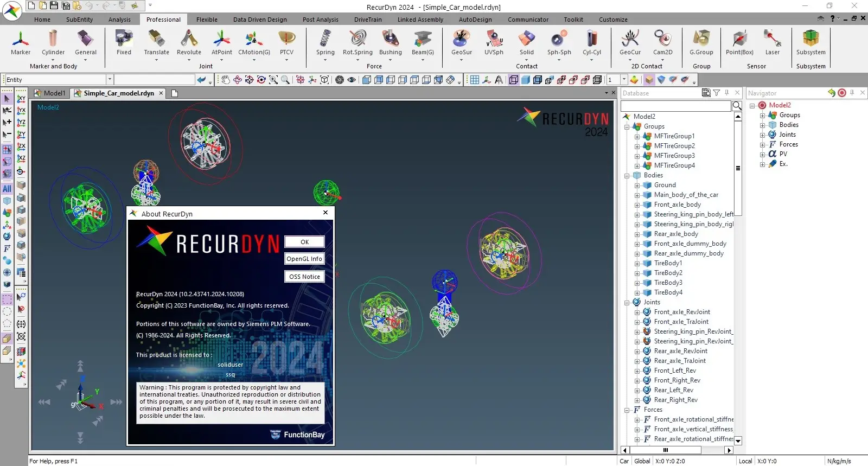The height and width of the screenshot is (466, 868).
Task: Open the Toolkit ribbon tab
Action: 573,20
